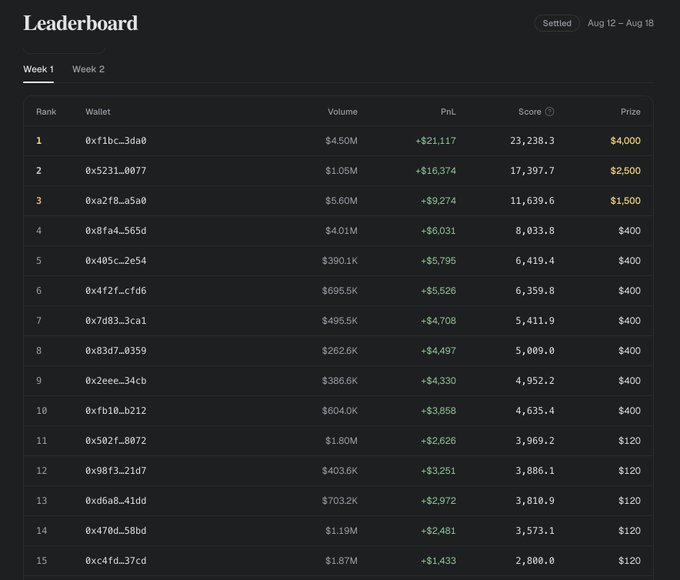Click the Score help question-mark icon

(x=549, y=111)
